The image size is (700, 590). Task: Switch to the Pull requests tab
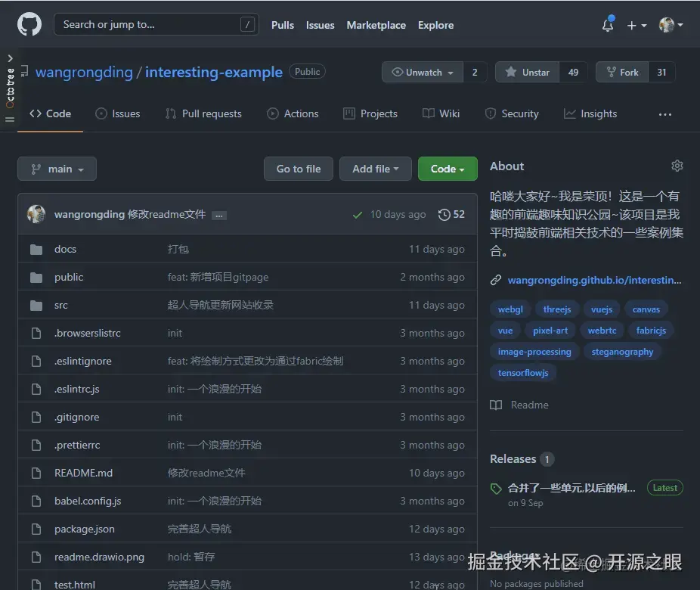(203, 114)
